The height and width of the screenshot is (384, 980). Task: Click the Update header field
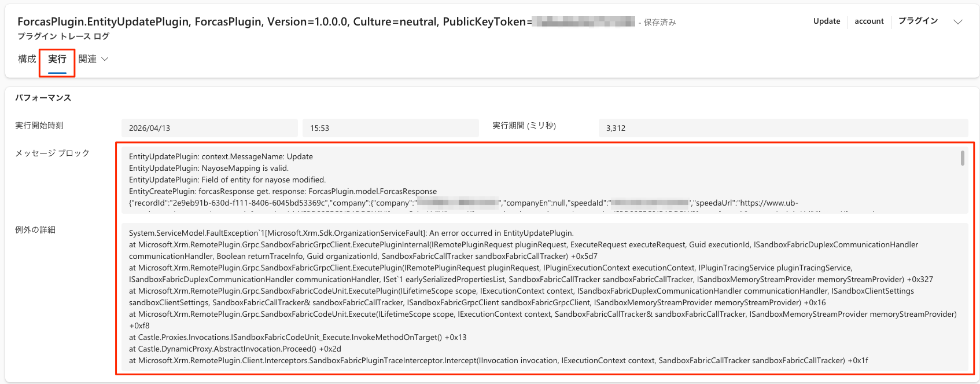click(826, 21)
